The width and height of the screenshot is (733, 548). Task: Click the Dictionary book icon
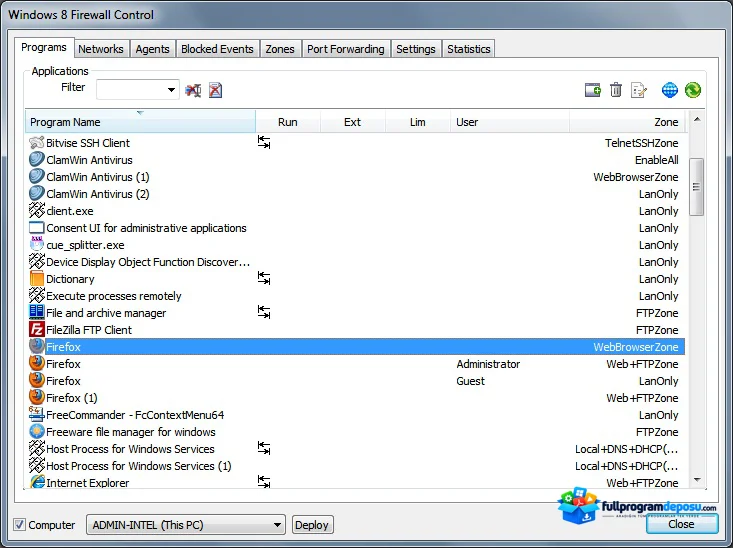click(x=36, y=278)
